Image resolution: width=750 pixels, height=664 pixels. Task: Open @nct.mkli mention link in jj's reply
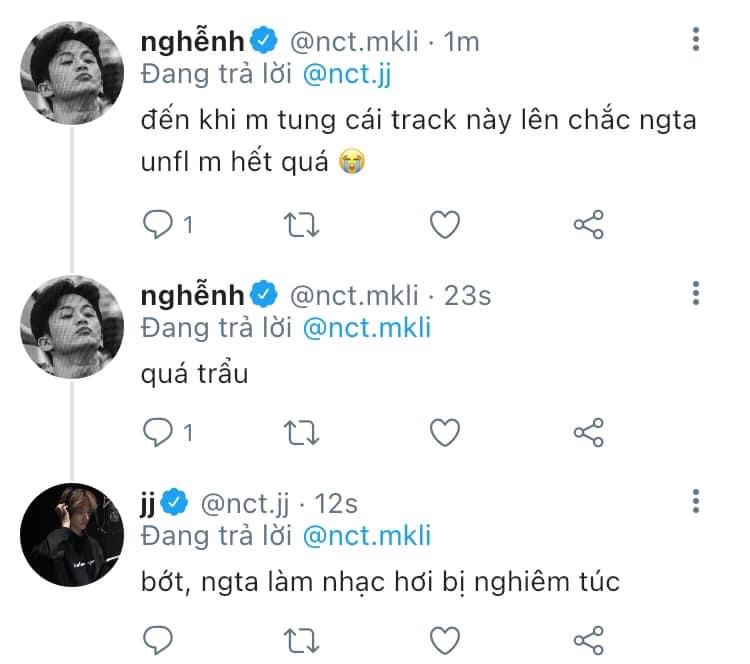pos(365,534)
